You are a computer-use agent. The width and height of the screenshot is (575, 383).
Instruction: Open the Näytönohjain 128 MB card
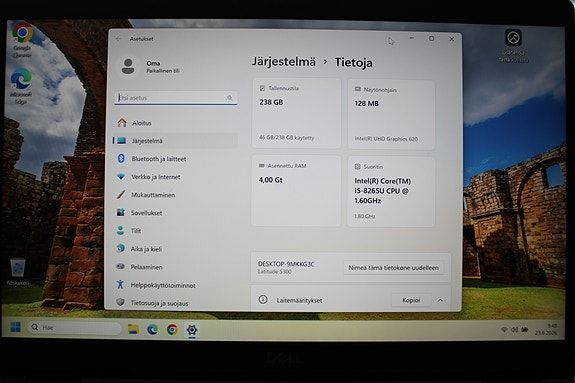(x=391, y=114)
